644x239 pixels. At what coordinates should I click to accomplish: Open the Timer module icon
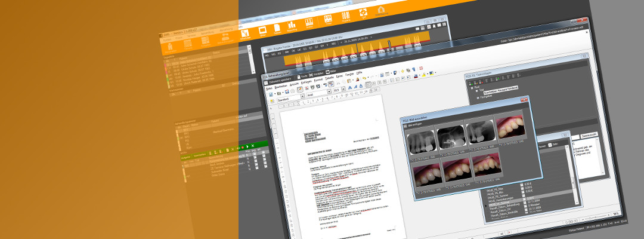(x=328, y=20)
